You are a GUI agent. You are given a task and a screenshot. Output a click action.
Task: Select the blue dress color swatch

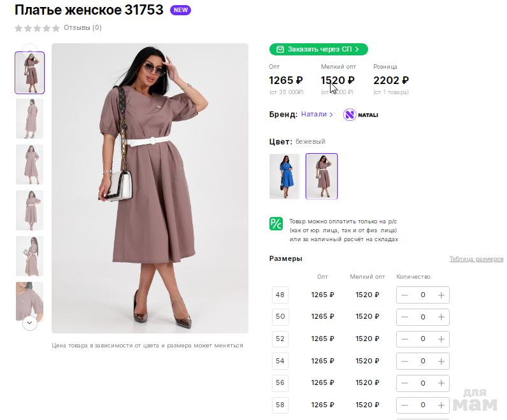click(284, 176)
